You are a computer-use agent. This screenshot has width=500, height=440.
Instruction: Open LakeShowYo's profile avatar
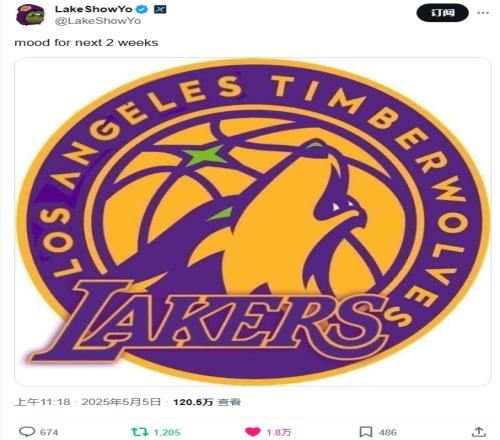[30, 15]
